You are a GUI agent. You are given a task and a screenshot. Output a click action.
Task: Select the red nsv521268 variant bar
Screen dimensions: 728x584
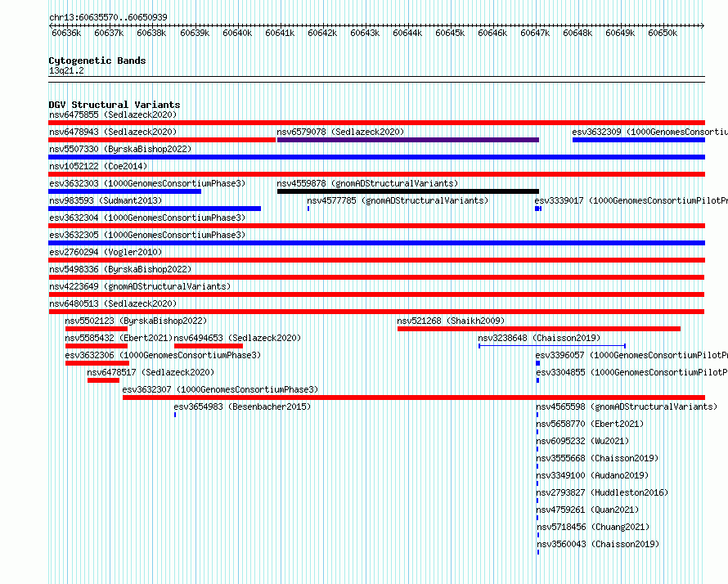539,329
